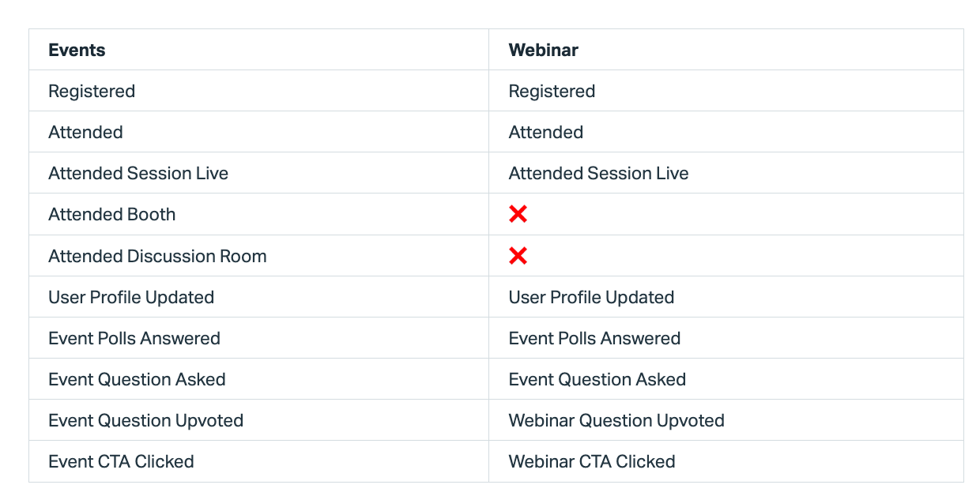980x496 pixels.
Task: Select the Webinar column header
Action: [543, 50]
